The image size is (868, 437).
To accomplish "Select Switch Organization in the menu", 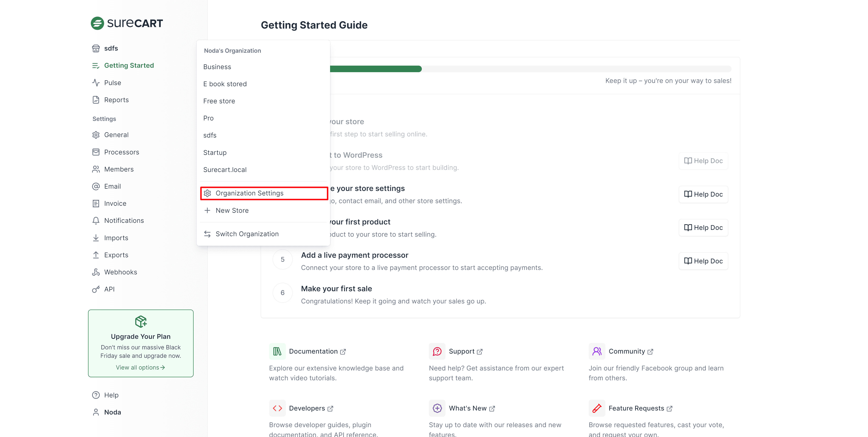I will [x=247, y=234].
